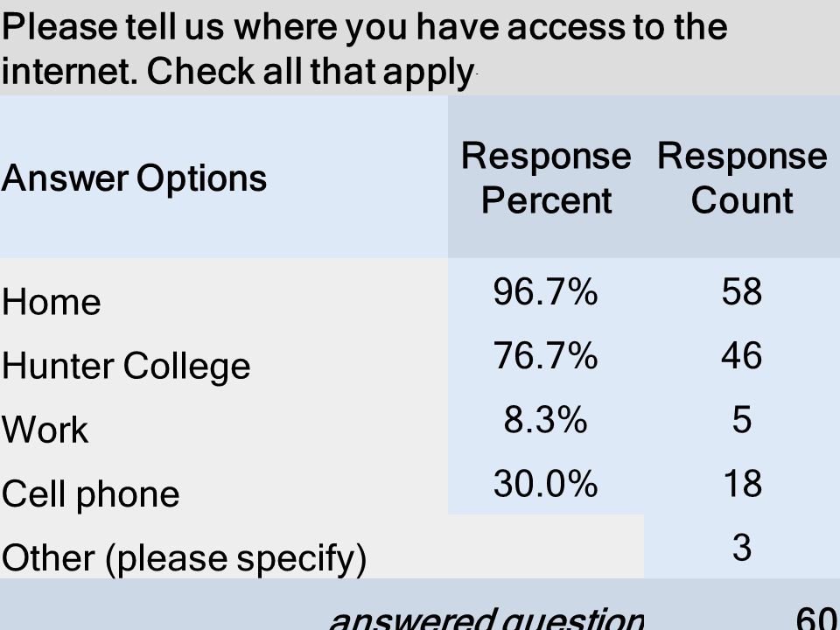Select the Work answer option label
Viewport: 840px width, 630px height.
point(45,430)
